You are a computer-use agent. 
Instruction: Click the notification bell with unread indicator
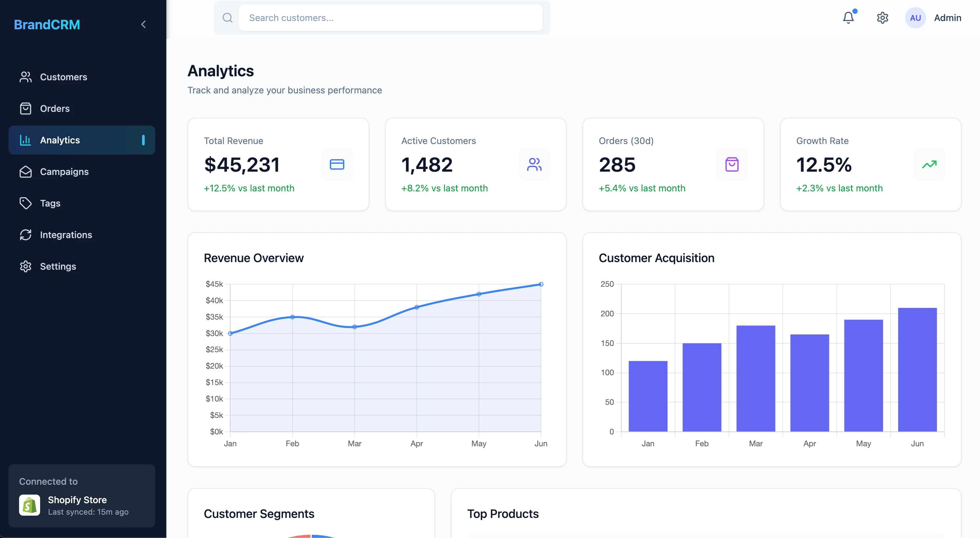tap(848, 17)
